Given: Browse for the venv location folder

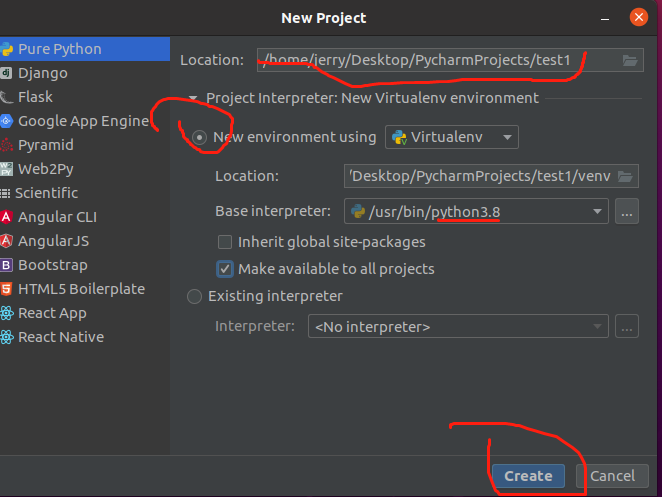Looking at the screenshot, I should [x=625, y=176].
